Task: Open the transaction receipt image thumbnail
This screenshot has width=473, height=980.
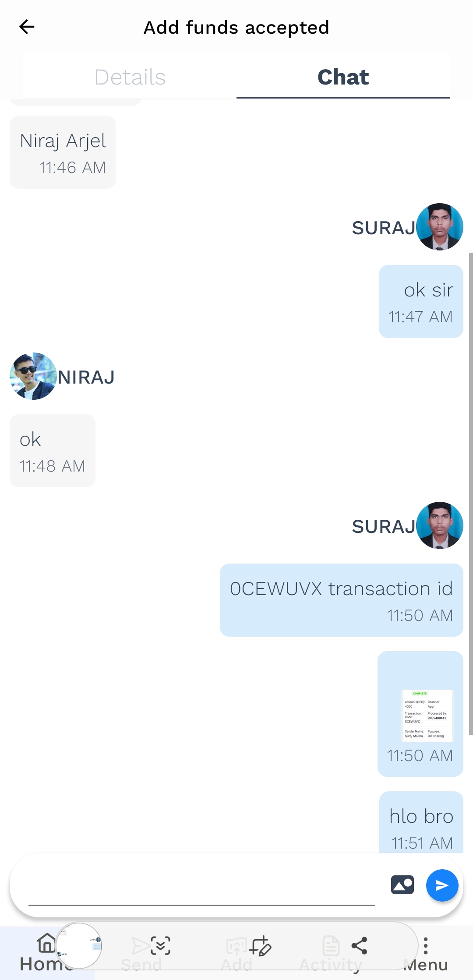Action: pyautogui.click(x=427, y=716)
